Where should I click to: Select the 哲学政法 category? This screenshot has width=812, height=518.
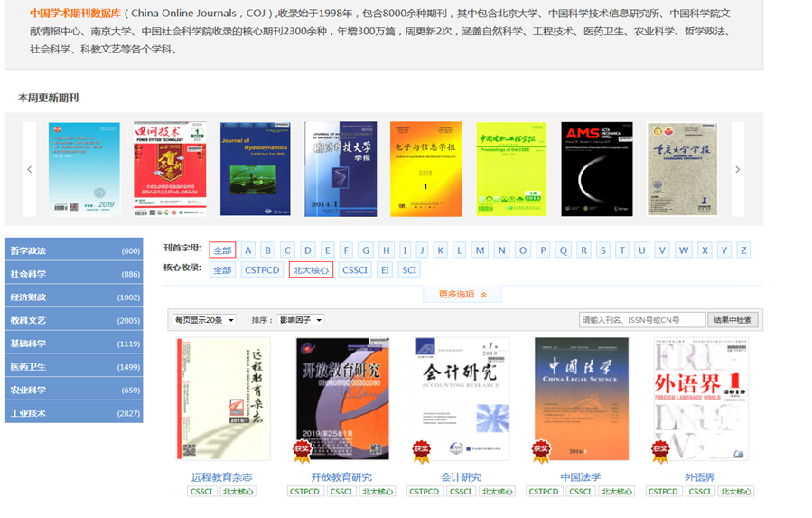pyautogui.click(x=73, y=250)
